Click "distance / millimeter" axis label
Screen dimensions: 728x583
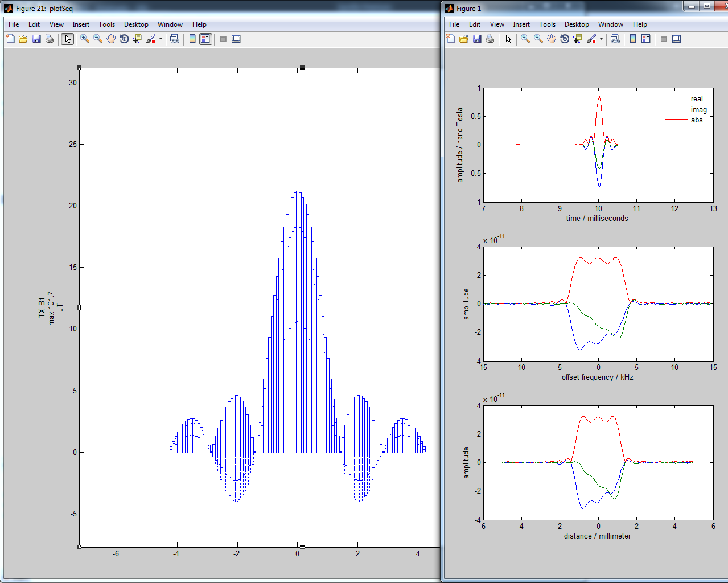coord(598,536)
